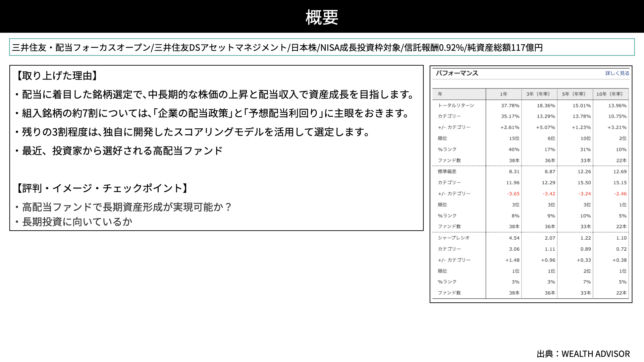This screenshot has height=362, width=644.
Task: Click the +2.61% category difference value
Action: pyautogui.click(x=510, y=127)
